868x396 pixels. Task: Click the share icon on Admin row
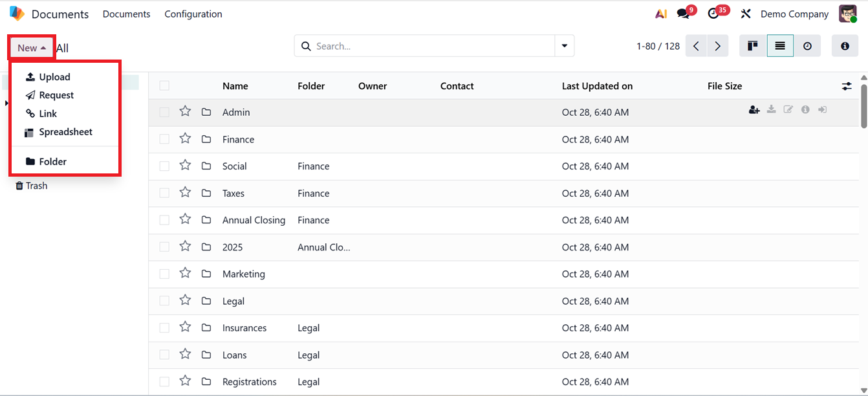(754, 110)
